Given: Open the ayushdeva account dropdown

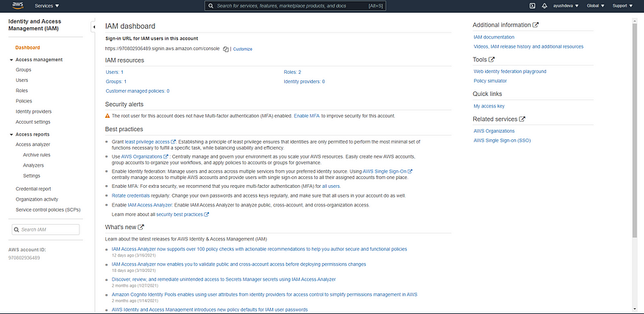Looking at the screenshot, I should click(x=566, y=6).
